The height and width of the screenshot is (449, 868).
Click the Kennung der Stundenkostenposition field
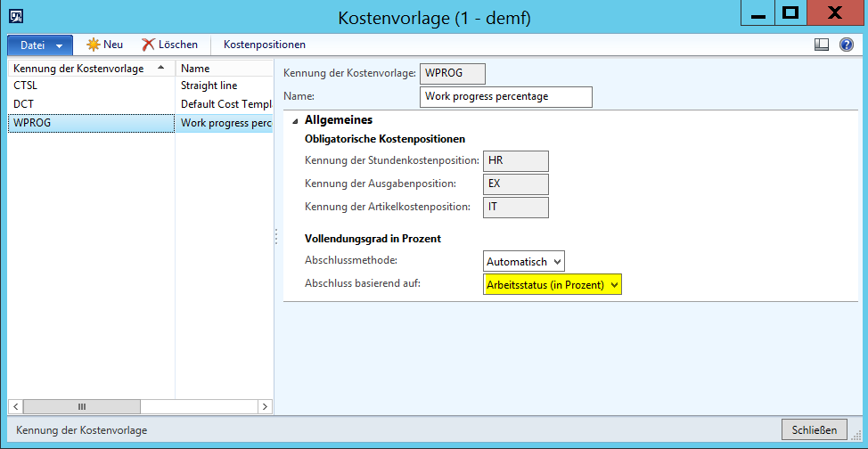516,160
